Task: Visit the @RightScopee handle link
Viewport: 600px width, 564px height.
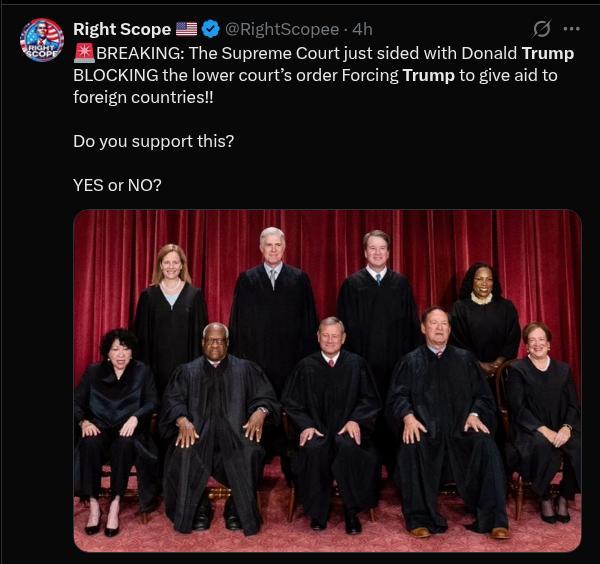Action: tap(282, 29)
